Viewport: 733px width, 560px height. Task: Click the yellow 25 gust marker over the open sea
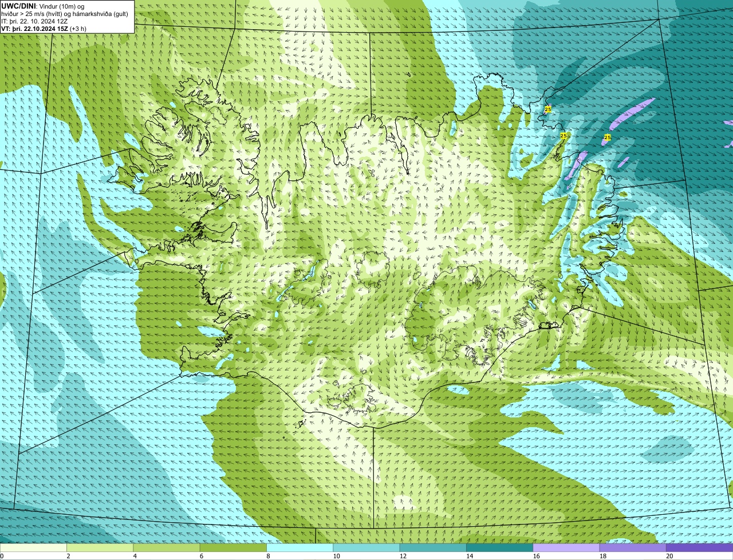(x=607, y=137)
